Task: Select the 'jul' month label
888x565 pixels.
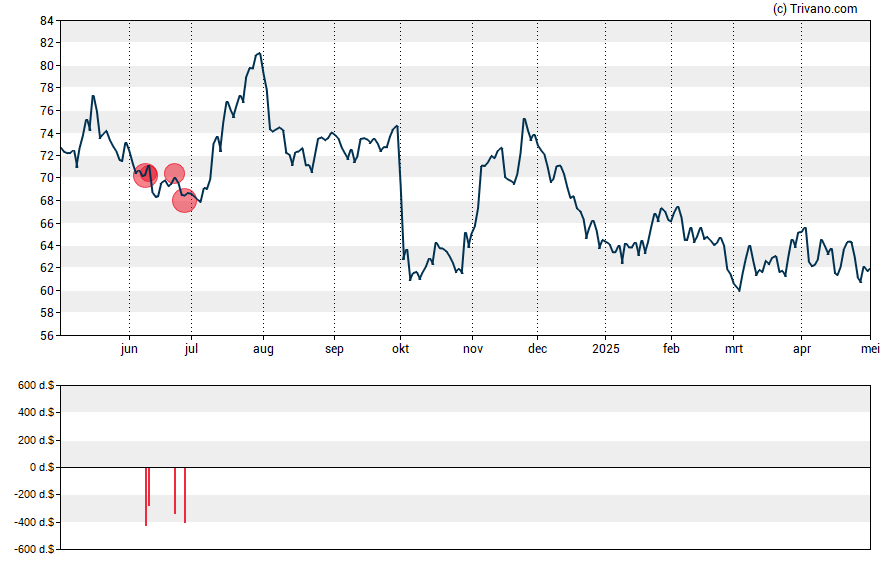Action: pyautogui.click(x=191, y=349)
